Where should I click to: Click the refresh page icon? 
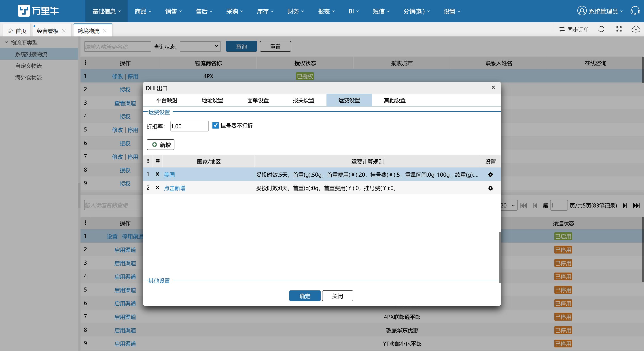click(x=601, y=29)
